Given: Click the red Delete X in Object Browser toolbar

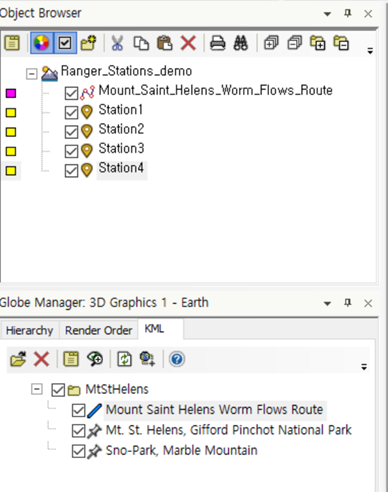Looking at the screenshot, I should click(188, 43).
